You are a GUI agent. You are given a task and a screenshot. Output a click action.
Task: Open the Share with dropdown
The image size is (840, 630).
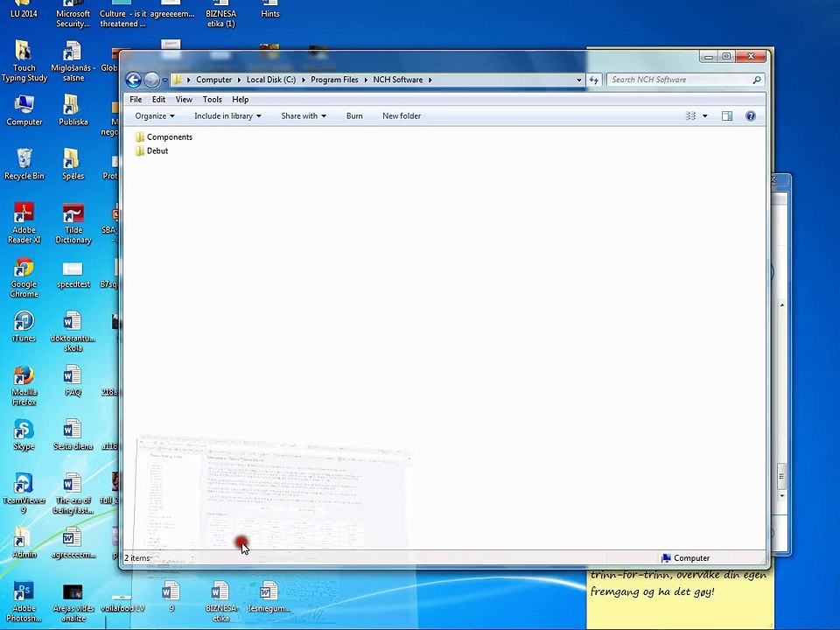[303, 115]
